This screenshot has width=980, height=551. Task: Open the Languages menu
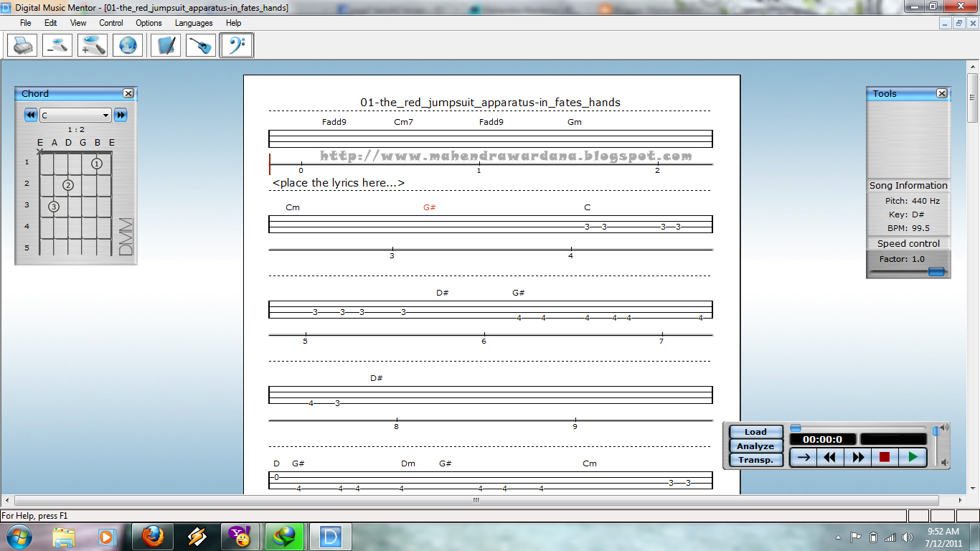194,23
